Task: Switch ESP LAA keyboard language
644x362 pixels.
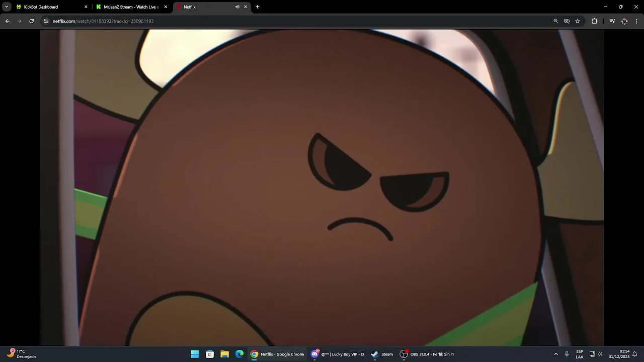Action: pyautogui.click(x=580, y=354)
